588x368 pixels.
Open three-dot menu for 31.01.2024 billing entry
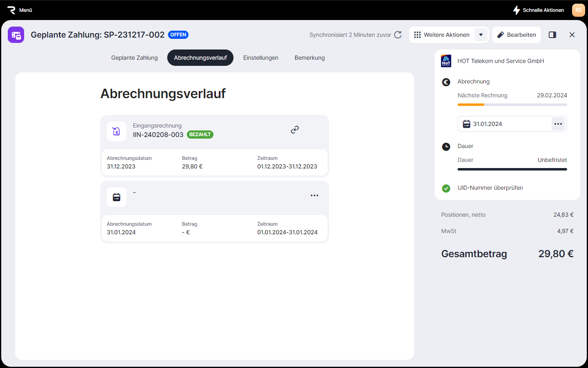(x=314, y=195)
